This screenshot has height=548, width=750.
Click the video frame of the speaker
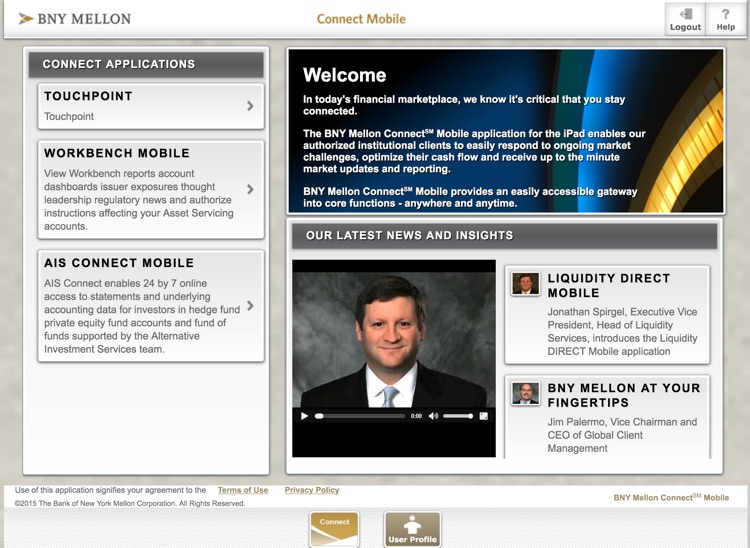pyautogui.click(x=394, y=340)
